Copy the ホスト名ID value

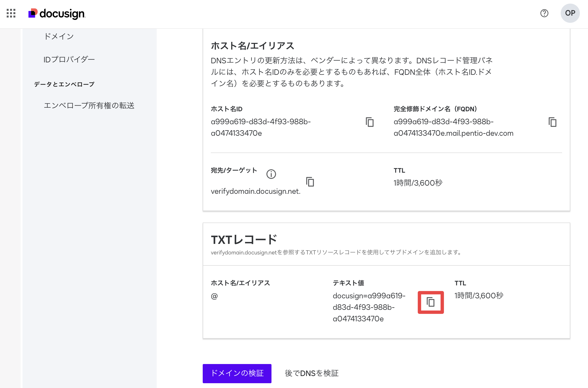[370, 122]
